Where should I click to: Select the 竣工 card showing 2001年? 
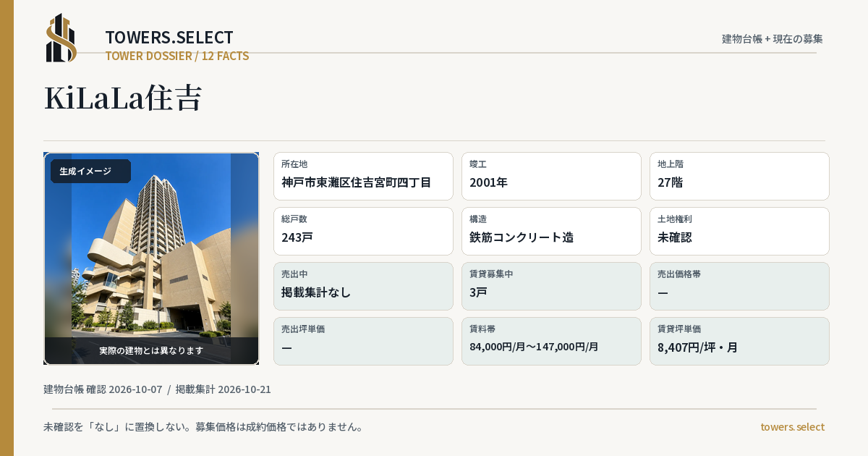point(551,176)
